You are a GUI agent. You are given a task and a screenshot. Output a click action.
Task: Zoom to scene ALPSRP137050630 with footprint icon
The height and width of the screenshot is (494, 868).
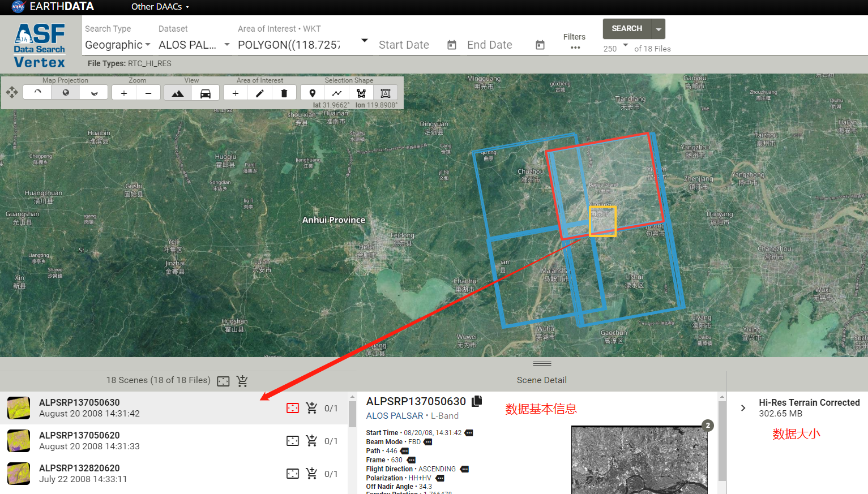(x=293, y=408)
